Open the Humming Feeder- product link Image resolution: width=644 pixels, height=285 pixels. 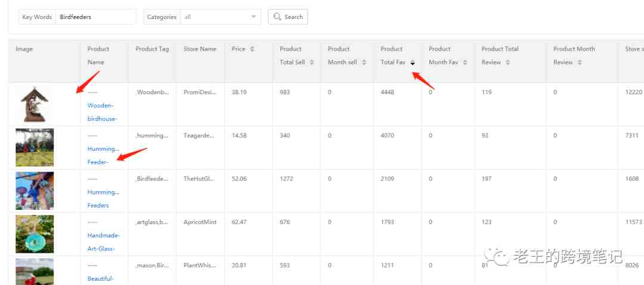pos(103,155)
